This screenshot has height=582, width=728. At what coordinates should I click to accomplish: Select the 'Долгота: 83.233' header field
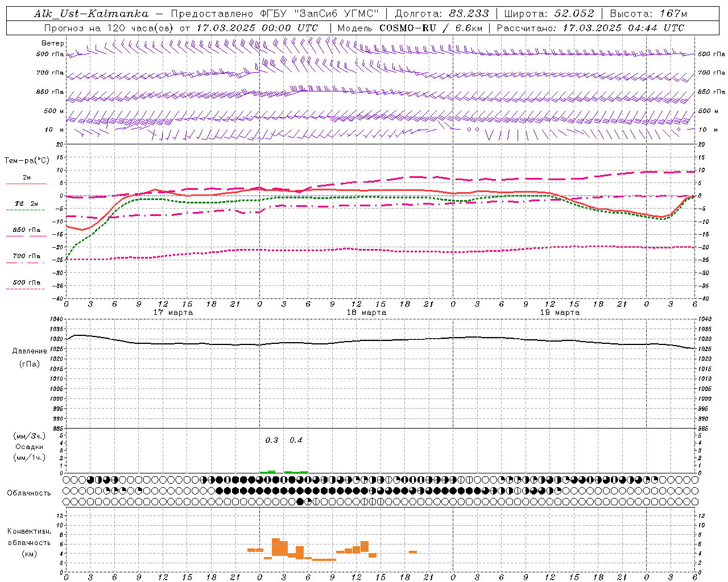(442, 14)
